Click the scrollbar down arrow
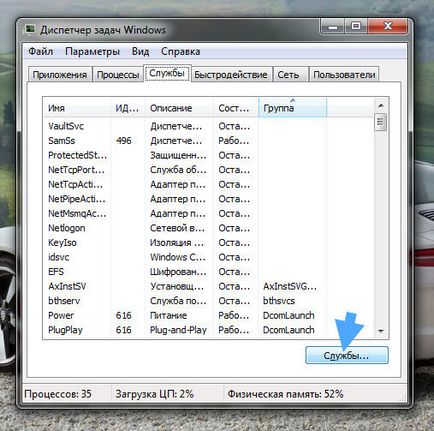The image size is (434, 431). point(381,331)
